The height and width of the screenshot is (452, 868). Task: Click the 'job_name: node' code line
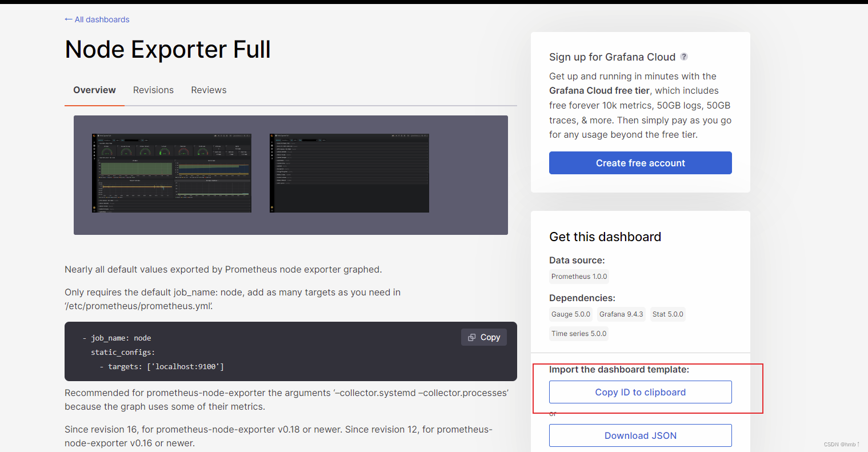117,338
